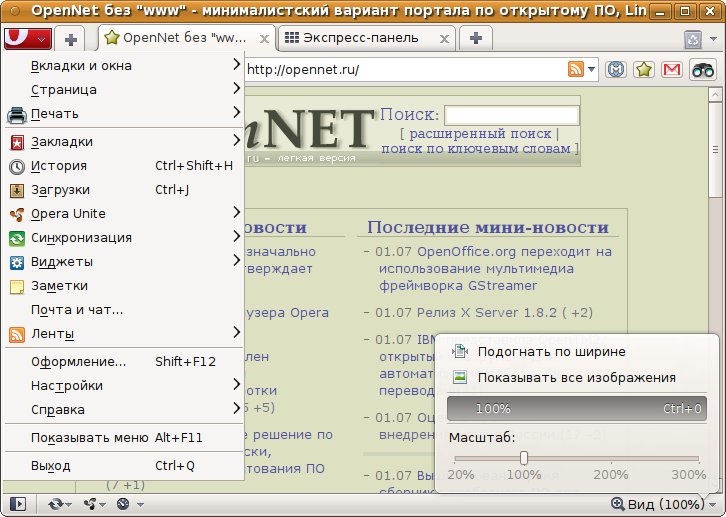
Task: Click the download icon beside Загрузки
Action: pyautogui.click(x=17, y=191)
